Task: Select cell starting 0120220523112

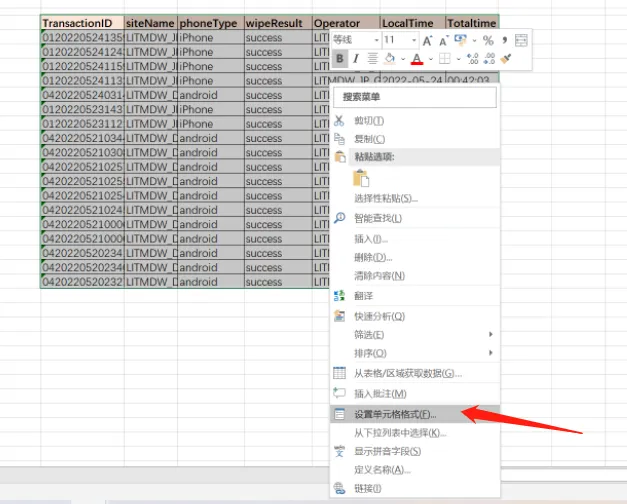Action: pyautogui.click(x=82, y=124)
